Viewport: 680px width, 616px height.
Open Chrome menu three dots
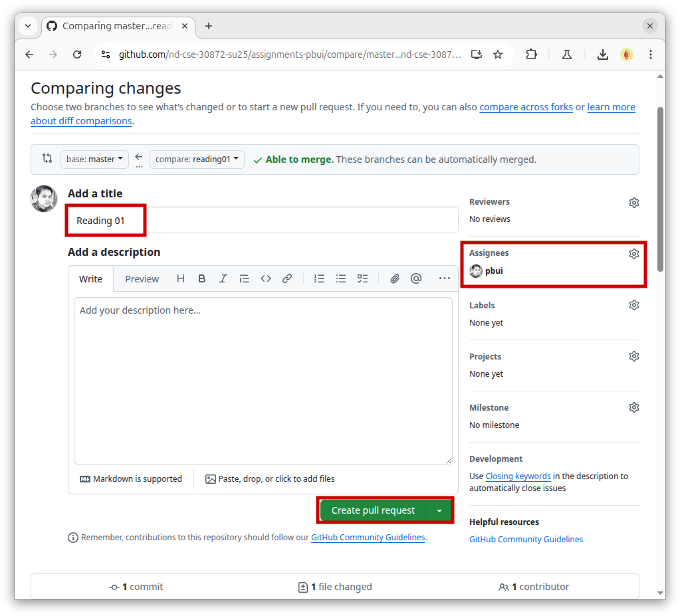click(x=651, y=54)
